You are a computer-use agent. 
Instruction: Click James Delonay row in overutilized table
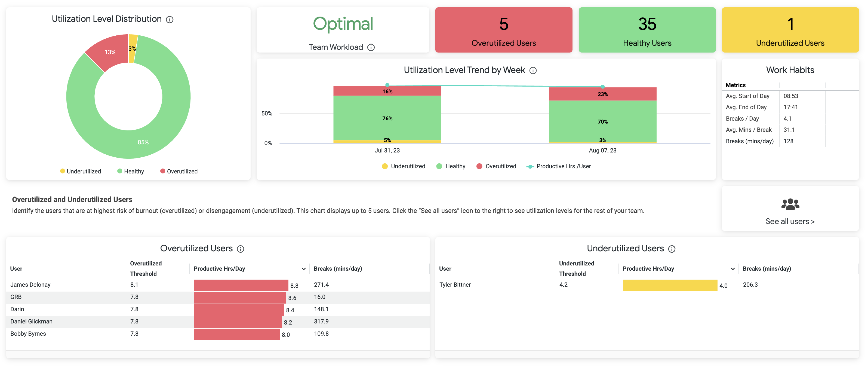[x=30, y=285]
